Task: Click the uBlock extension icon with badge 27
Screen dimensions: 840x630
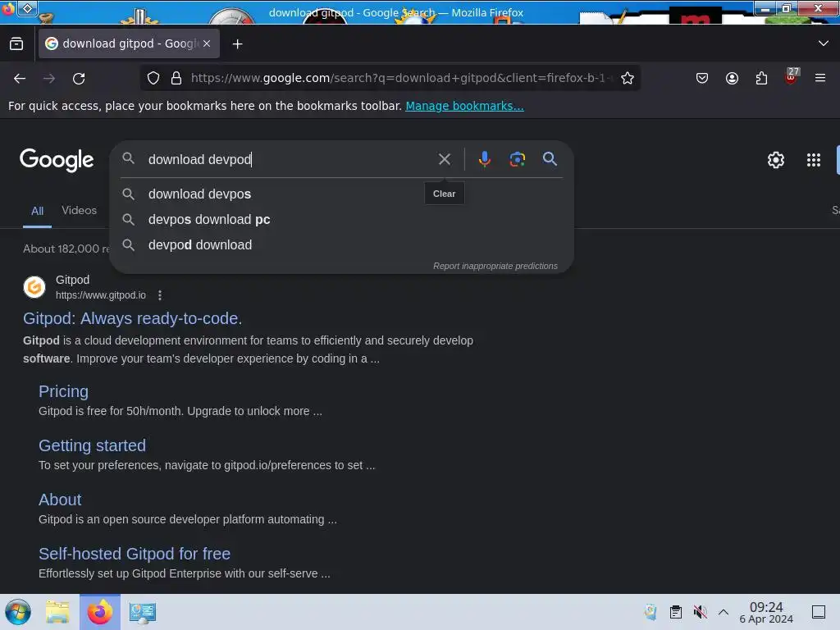Action: (x=792, y=77)
